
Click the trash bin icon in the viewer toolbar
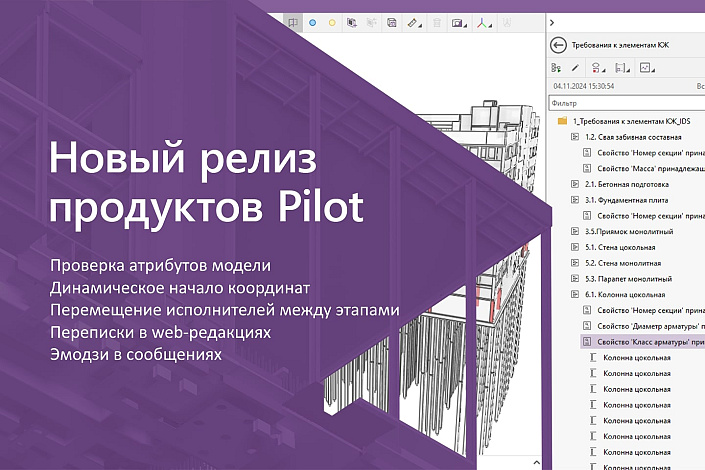pos(438,21)
